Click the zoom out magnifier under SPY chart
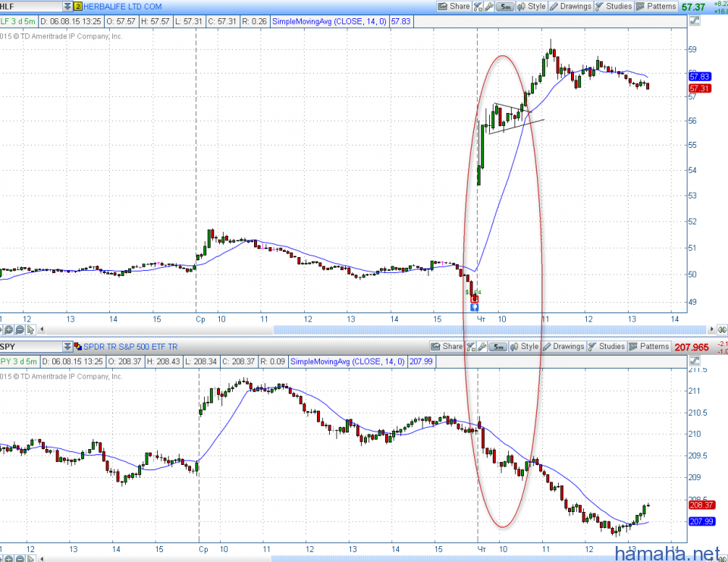728x562 pixels. 20,559
